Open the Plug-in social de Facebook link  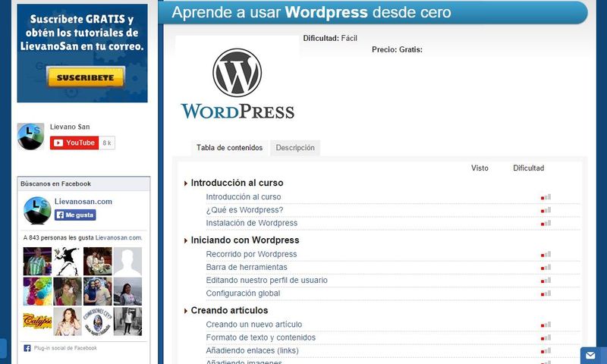[65, 348]
